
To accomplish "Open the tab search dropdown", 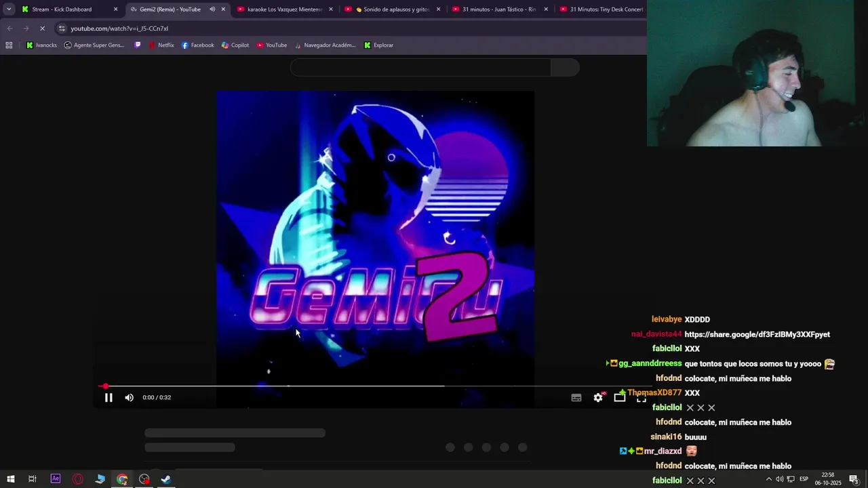I will click(9, 9).
